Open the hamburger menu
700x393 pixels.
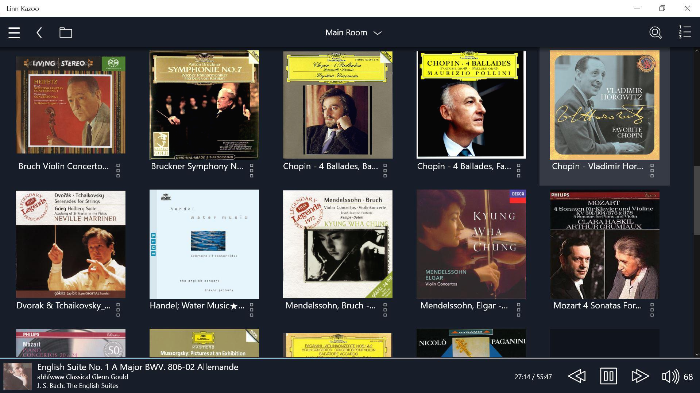click(14, 33)
